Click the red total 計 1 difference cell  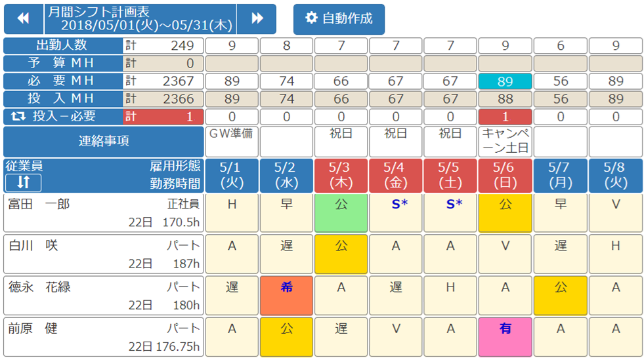point(163,117)
